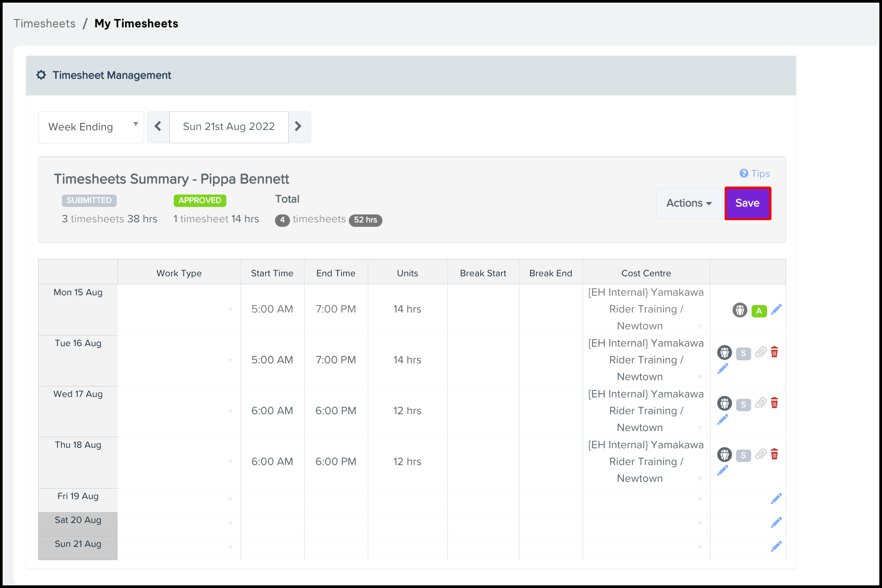Delete Tuesday 16 Aug timesheet via trash icon
Image resolution: width=882 pixels, height=588 pixels.
tap(774, 352)
